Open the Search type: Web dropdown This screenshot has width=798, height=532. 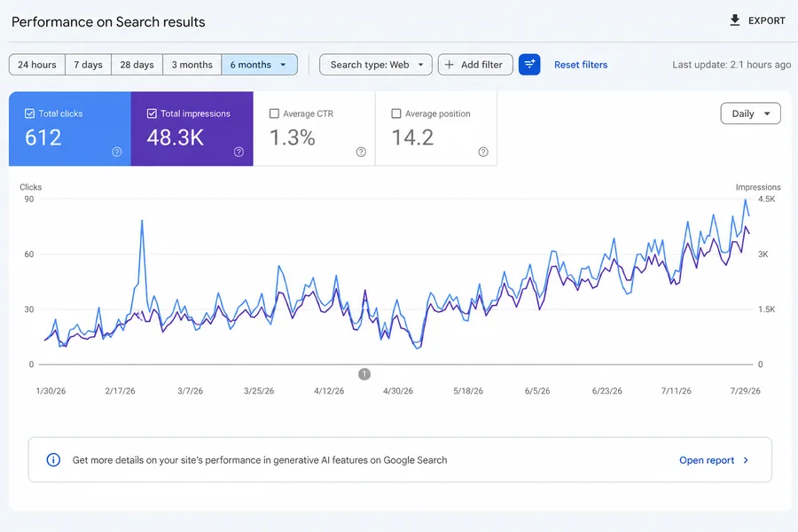[376, 65]
